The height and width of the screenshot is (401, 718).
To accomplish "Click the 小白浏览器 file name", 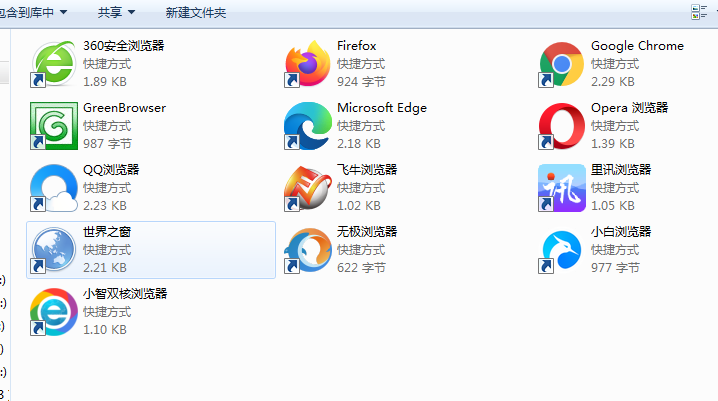I will 621,232.
